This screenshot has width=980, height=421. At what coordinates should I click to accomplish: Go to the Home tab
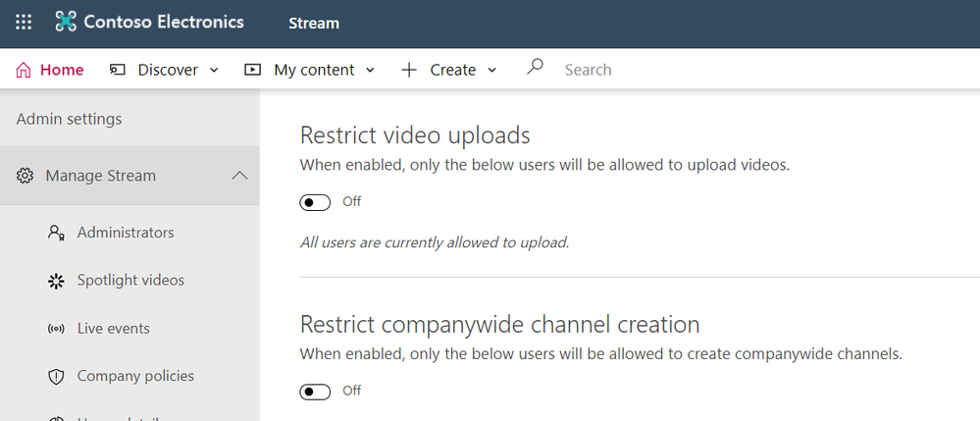point(49,70)
